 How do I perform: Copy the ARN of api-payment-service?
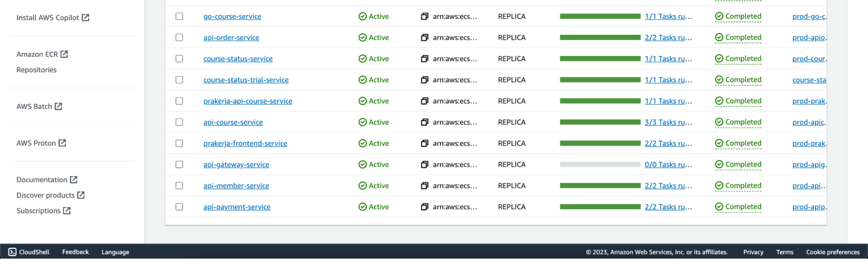[x=424, y=207]
